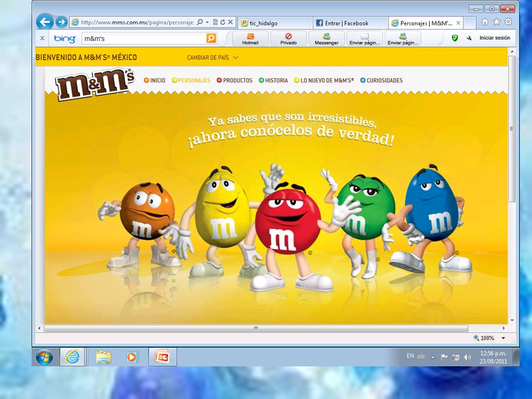Click the compatibility view icon in the address bar
532x399 pixels.
click(215, 22)
